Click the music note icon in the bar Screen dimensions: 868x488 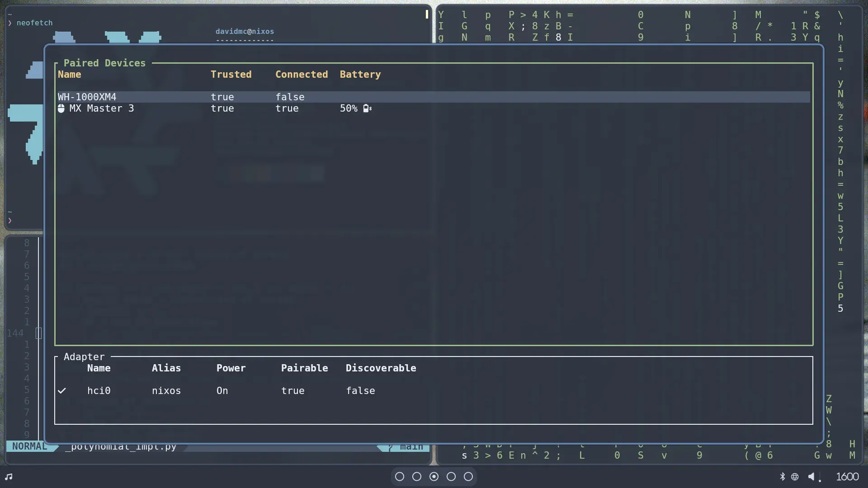pyautogui.click(x=9, y=477)
